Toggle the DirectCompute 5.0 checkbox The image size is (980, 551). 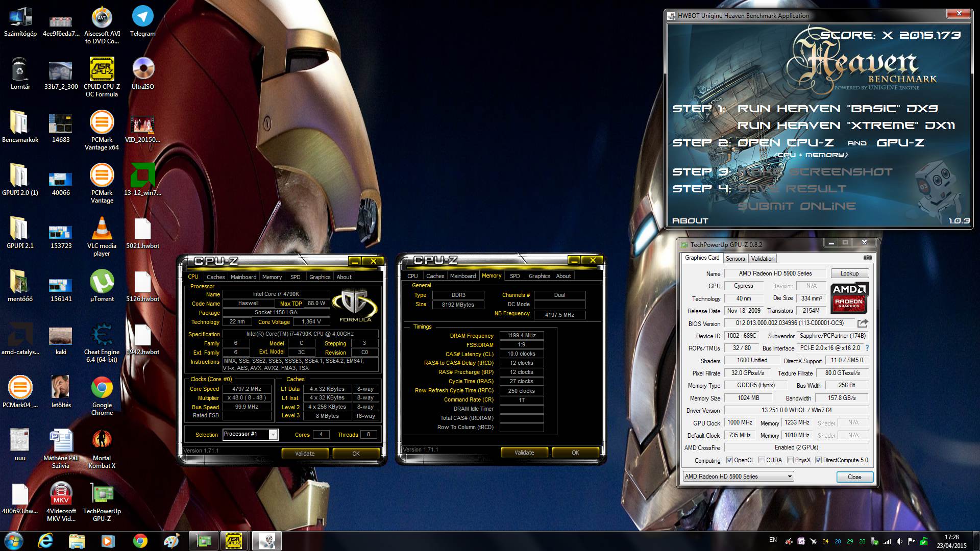click(x=818, y=460)
